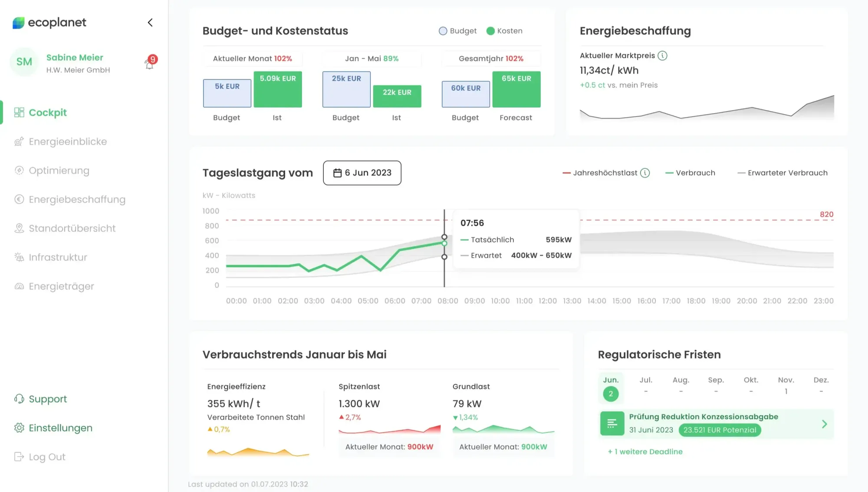The image size is (868, 492).
Task: Click the Tatsächlich marker on load line
Action: 444,243
